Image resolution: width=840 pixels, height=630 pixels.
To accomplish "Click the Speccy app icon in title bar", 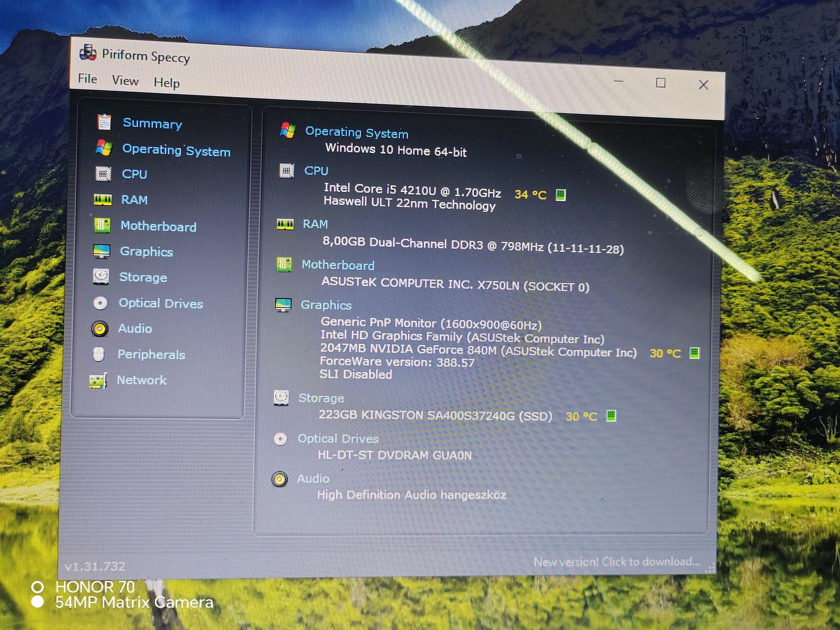I will [x=87, y=52].
